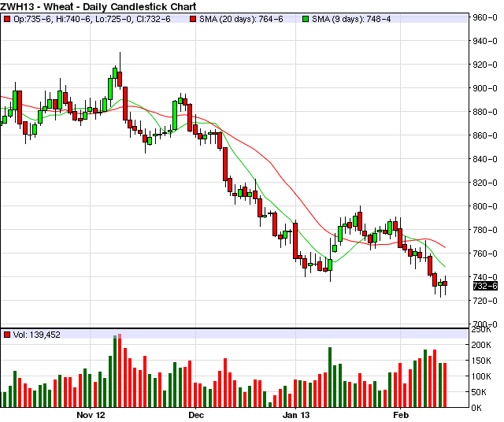Click the Op/Hi/Lo/Cl price readout text
The image size is (504, 422).
point(92,19)
